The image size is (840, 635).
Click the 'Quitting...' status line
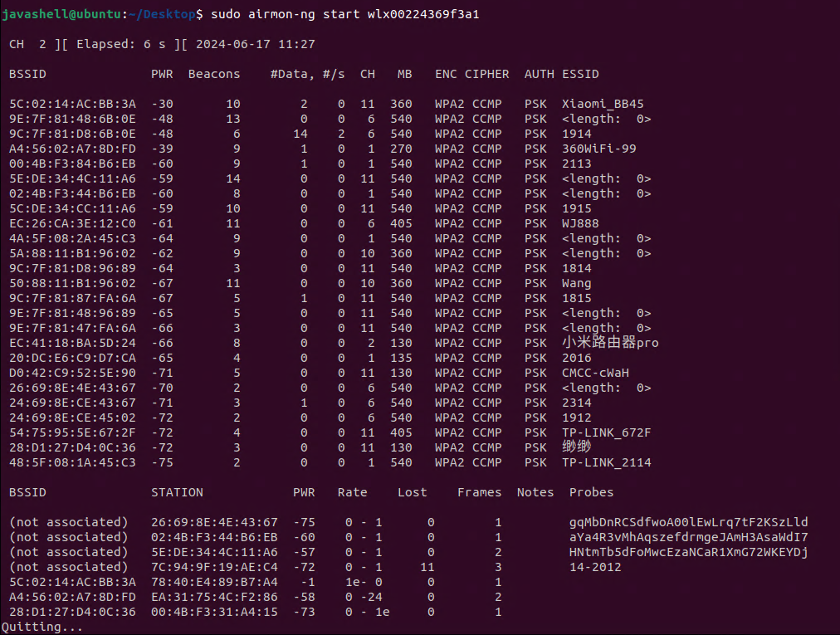pyautogui.click(x=42, y=627)
